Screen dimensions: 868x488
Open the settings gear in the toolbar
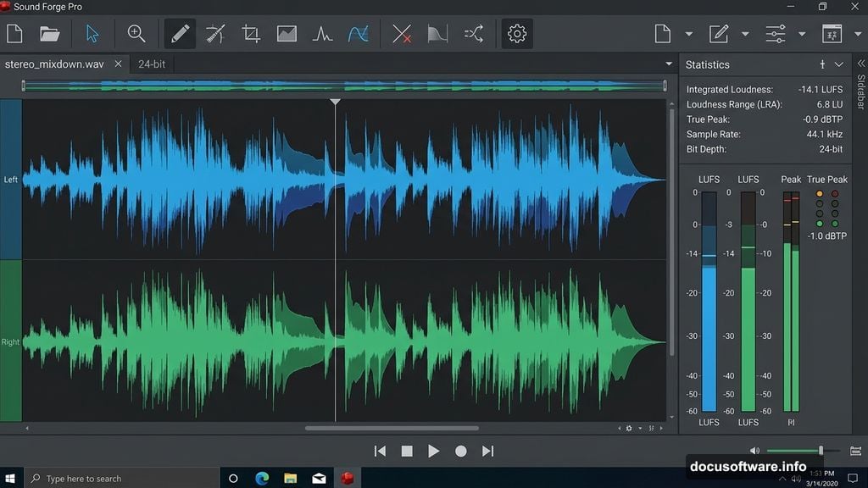[x=515, y=34]
